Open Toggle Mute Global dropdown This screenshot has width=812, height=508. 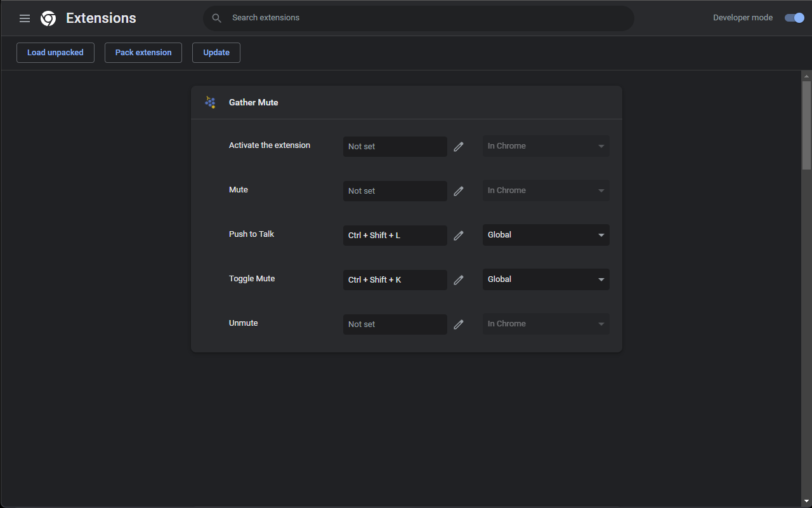coord(546,279)
